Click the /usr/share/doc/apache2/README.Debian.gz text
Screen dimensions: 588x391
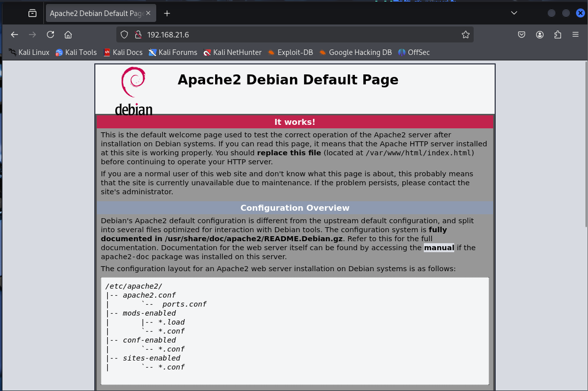tap(254, 239)
